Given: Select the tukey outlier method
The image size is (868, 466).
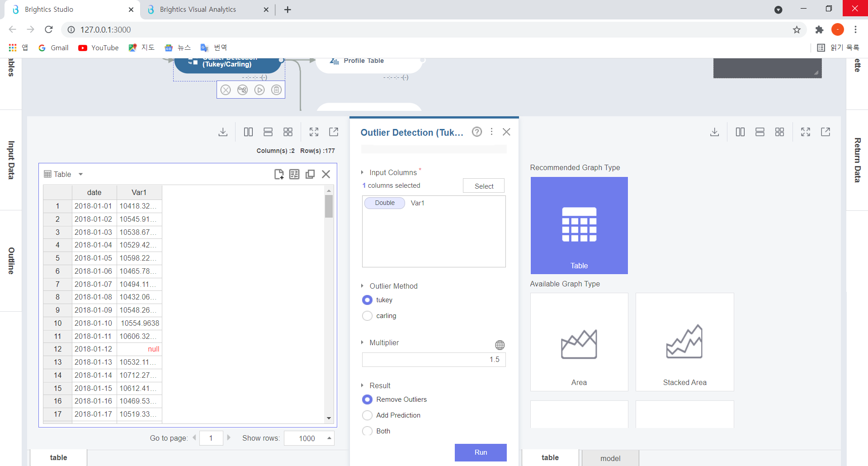Looking at the screenshot, I should point(368,300).
